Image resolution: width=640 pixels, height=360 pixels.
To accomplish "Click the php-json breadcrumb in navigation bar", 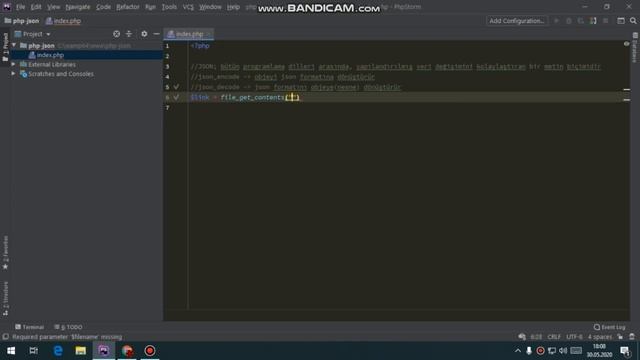I will 22,21.
